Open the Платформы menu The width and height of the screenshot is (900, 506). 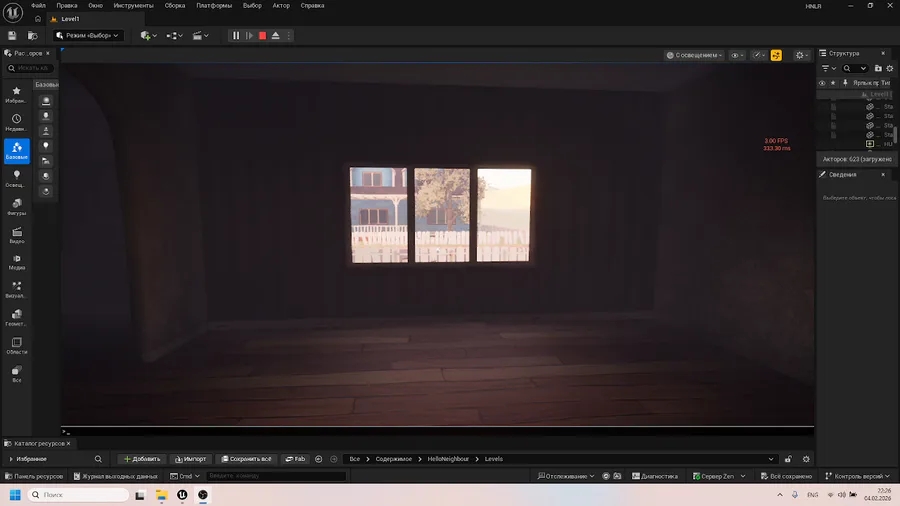[x=214, y=6]
